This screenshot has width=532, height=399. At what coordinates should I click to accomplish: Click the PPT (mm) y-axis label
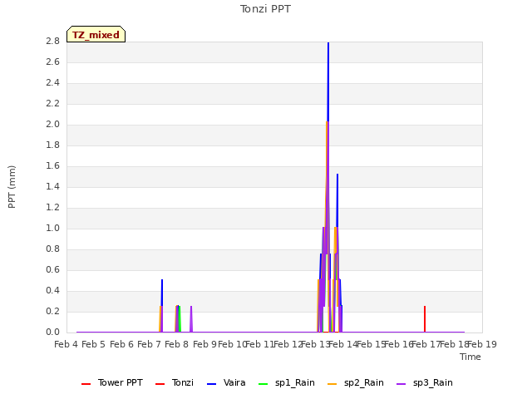[12, 187]
